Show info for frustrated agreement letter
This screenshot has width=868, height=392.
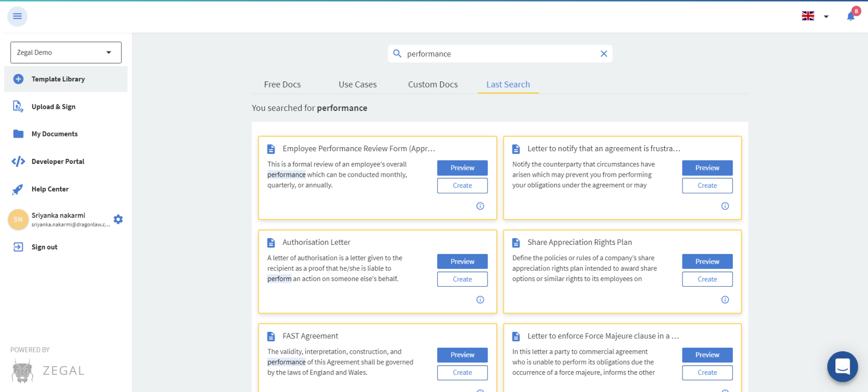point(725,206)
